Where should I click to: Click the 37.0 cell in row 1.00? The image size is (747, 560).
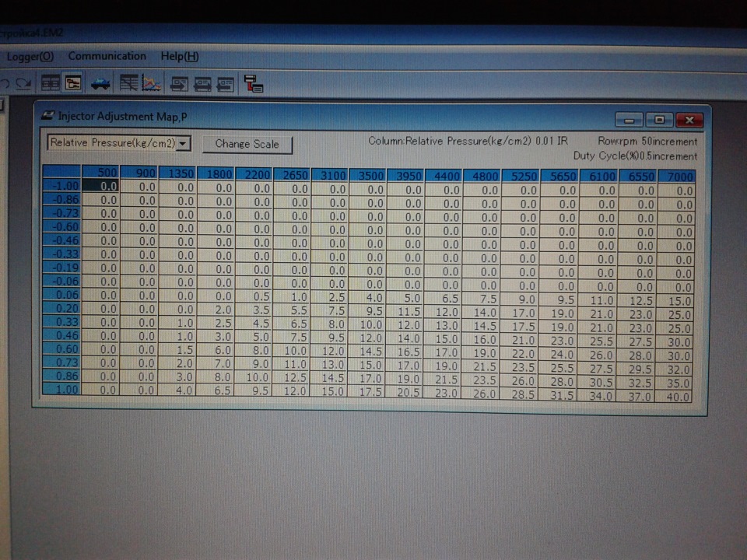pyautogui.click(x=636, y=396)
